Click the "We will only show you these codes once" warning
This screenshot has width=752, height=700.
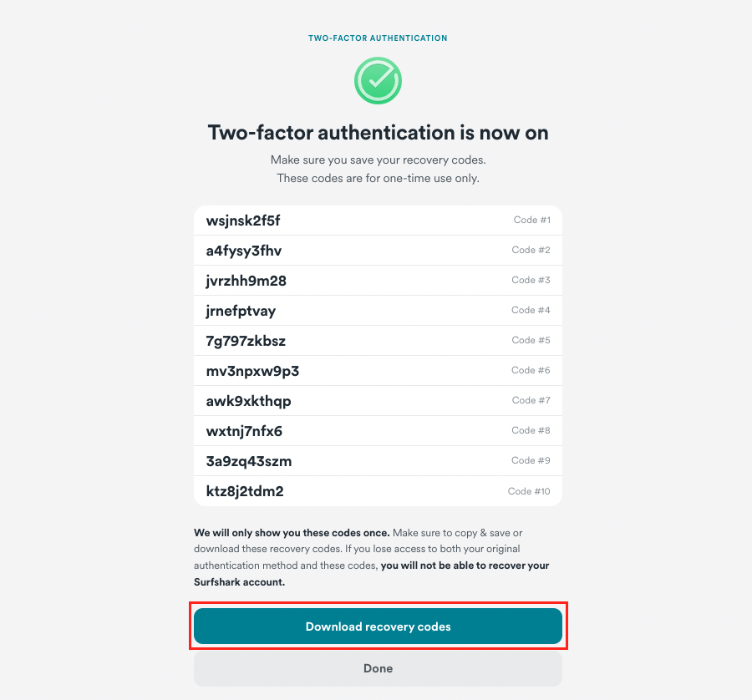(x=292, y=532)
